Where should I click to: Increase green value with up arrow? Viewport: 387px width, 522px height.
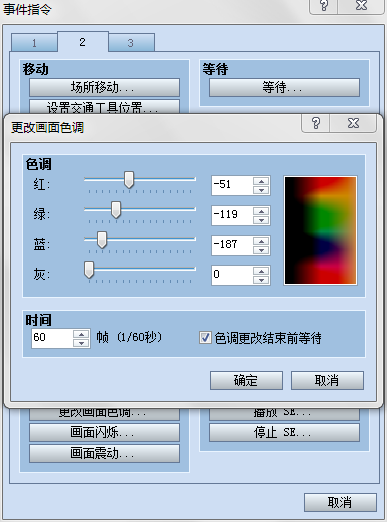coord(261,211)
